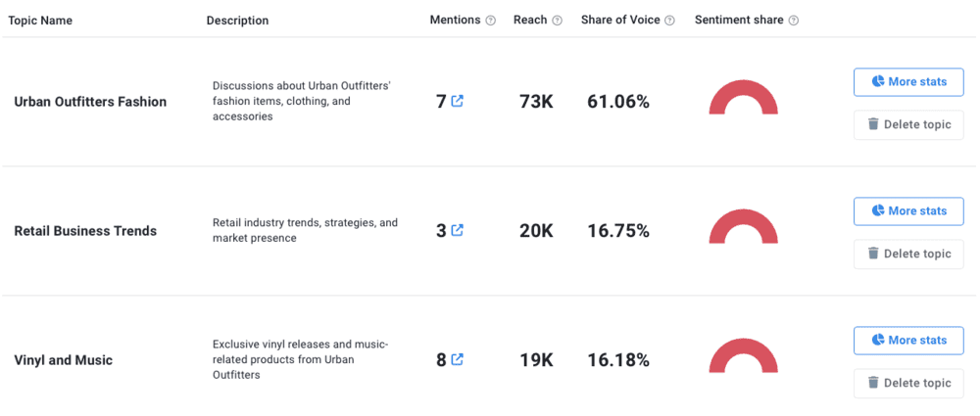Select the Sentiment share column header
The image size is (980, 416).
tap(739, 20)
